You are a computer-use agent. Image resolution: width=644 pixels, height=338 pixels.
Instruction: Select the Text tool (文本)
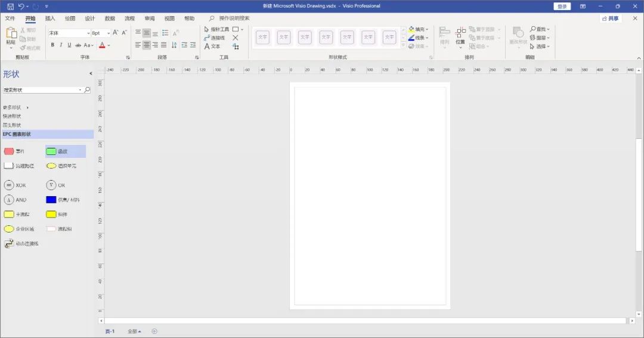pyautogui.click(x=212, y=46)
